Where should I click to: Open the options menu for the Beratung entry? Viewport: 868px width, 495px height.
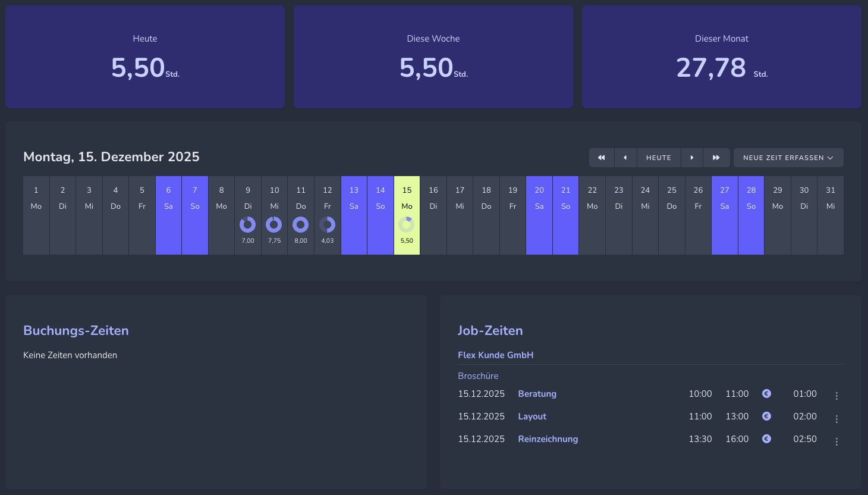836,395
